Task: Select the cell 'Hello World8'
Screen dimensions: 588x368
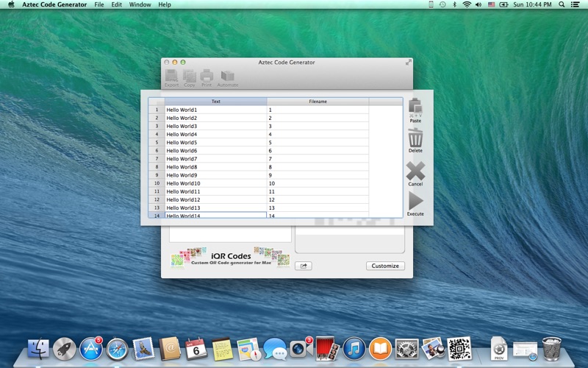Action: 215,167
